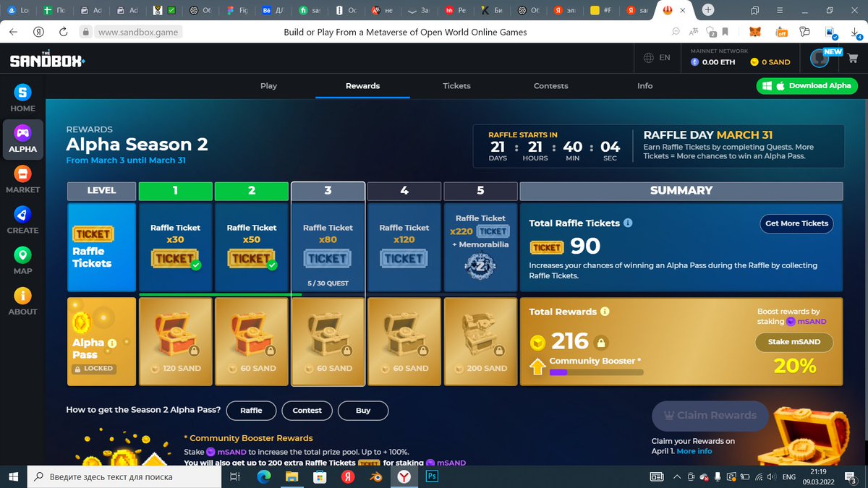This screenshot has width=868, height=488.
Task: Switch to the Contests tab
Action: [x=551, y=85]
